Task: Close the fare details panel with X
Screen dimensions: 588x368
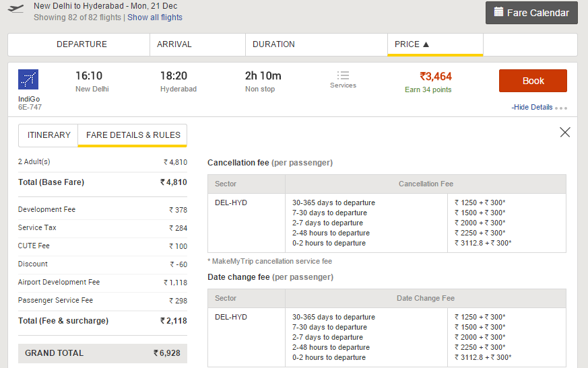Action: tap(564, 133)
